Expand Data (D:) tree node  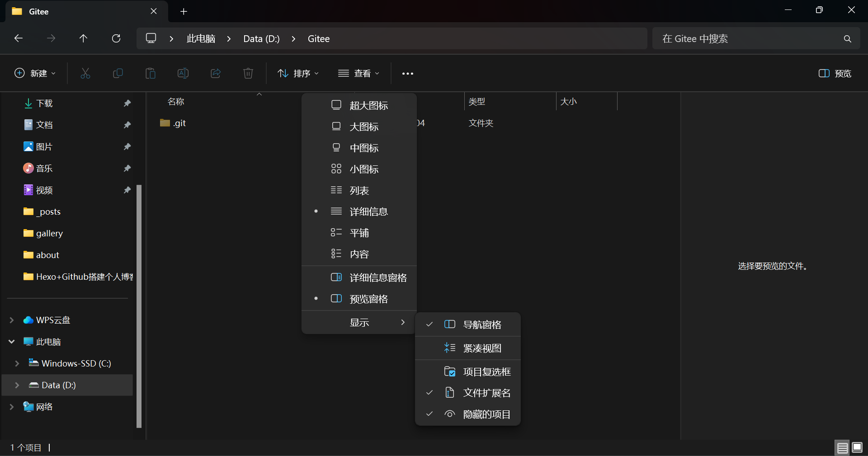[17, 385]
